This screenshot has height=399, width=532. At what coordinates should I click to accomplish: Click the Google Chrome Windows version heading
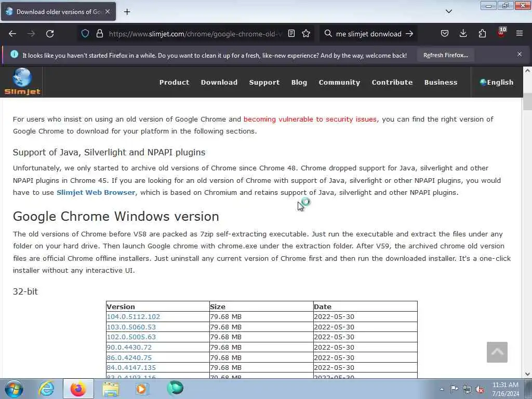(x=116, y=216)
